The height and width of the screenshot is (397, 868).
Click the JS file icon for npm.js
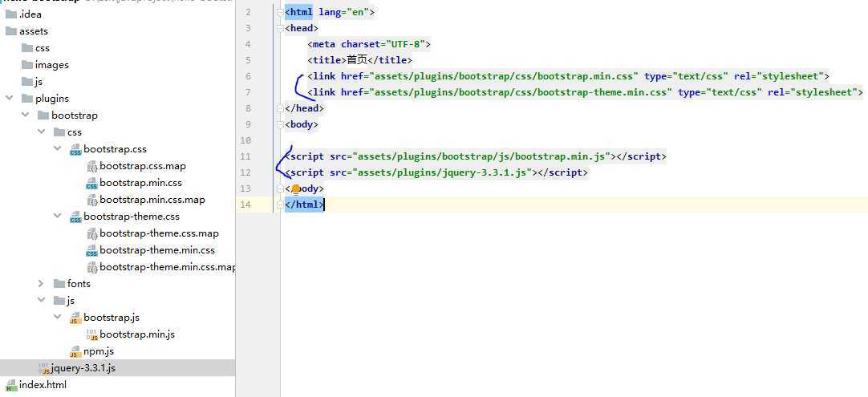[75, 351]
